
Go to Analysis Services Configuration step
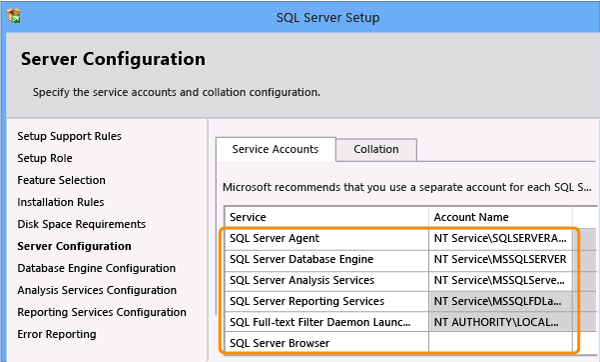(x=97, y=290)
